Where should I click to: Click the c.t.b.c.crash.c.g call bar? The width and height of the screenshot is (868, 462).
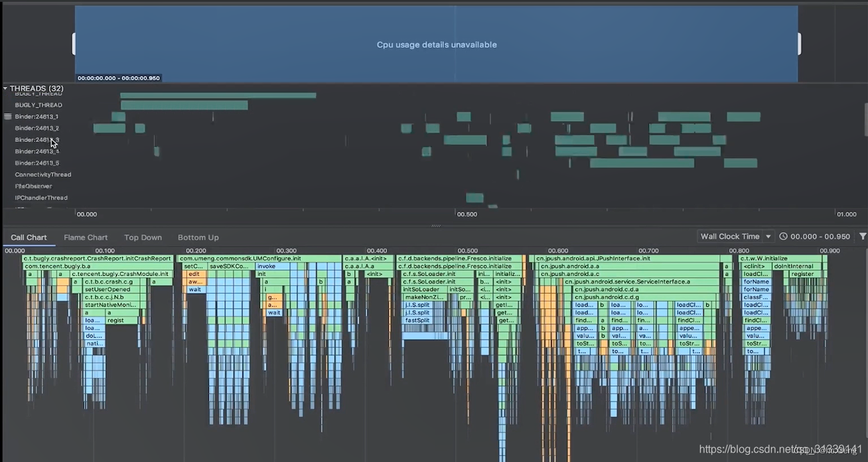[112, 282]
